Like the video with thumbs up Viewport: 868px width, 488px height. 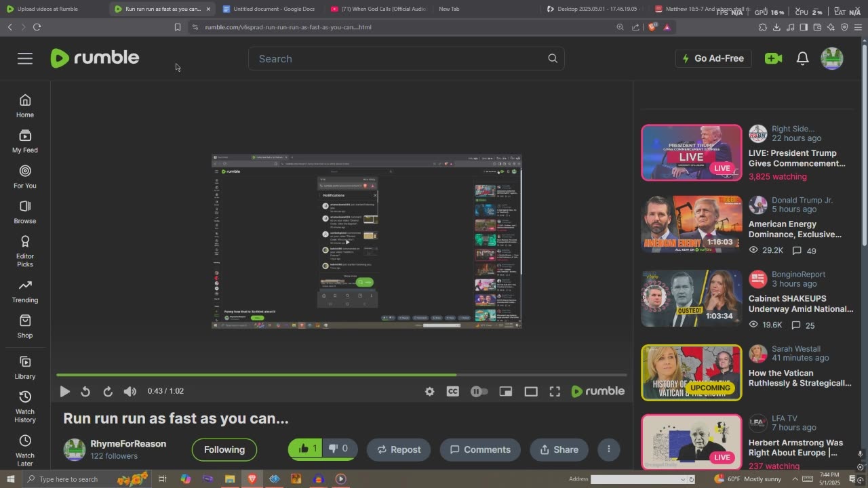click(307, 449)
